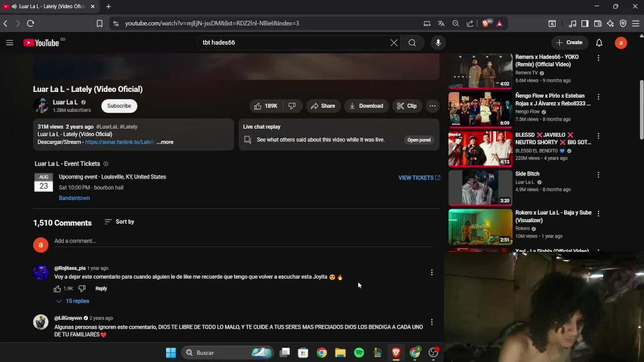Viewport: 644px width, 362px height.
Task: Click the Share button
Action: click(323, 106)
